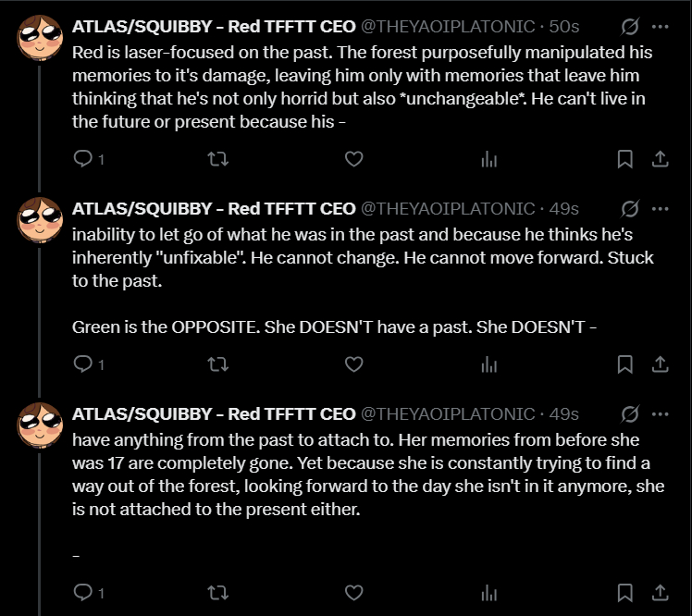The image size is (692, 616).
Task: Click the profile avatar of the second tweet
Action: 40,222
